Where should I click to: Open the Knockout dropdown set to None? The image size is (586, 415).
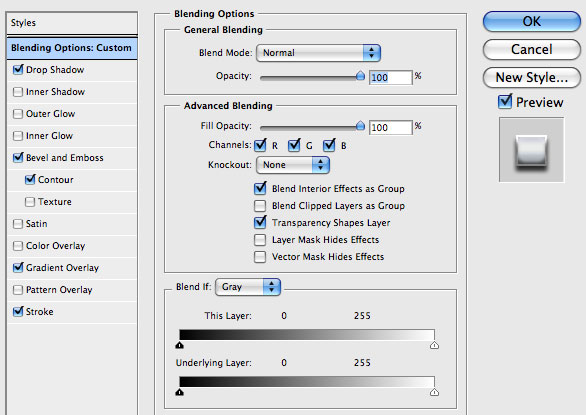293,165
